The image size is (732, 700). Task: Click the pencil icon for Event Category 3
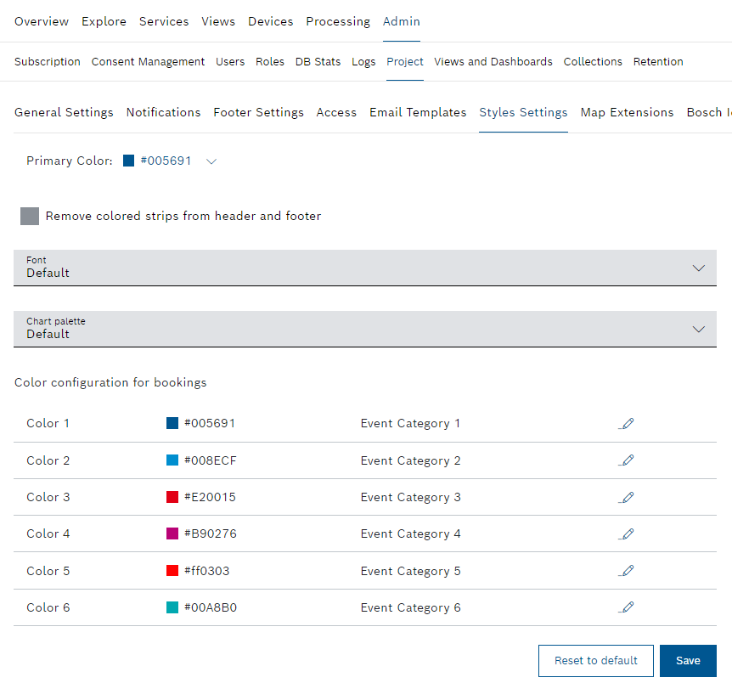point(626,497)
